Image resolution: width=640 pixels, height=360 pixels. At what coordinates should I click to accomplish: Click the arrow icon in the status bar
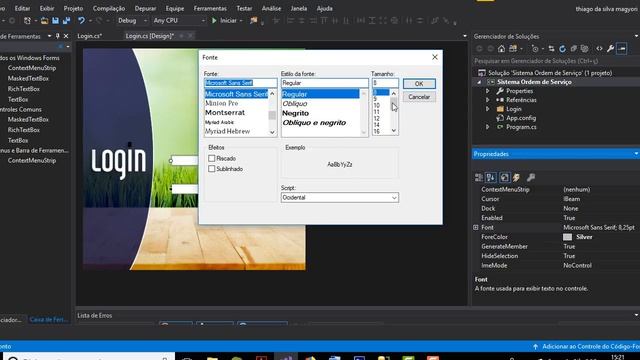point(536,347)
